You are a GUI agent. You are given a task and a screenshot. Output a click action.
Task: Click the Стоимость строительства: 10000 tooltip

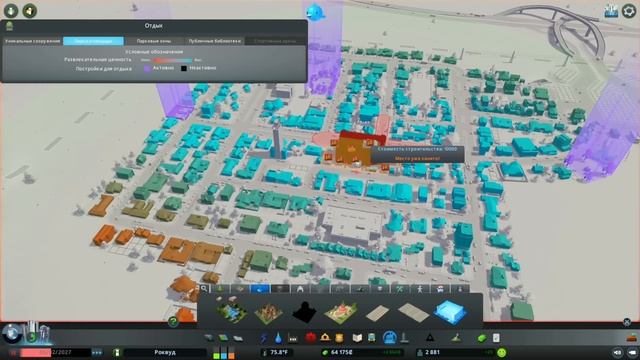point(417,149)
